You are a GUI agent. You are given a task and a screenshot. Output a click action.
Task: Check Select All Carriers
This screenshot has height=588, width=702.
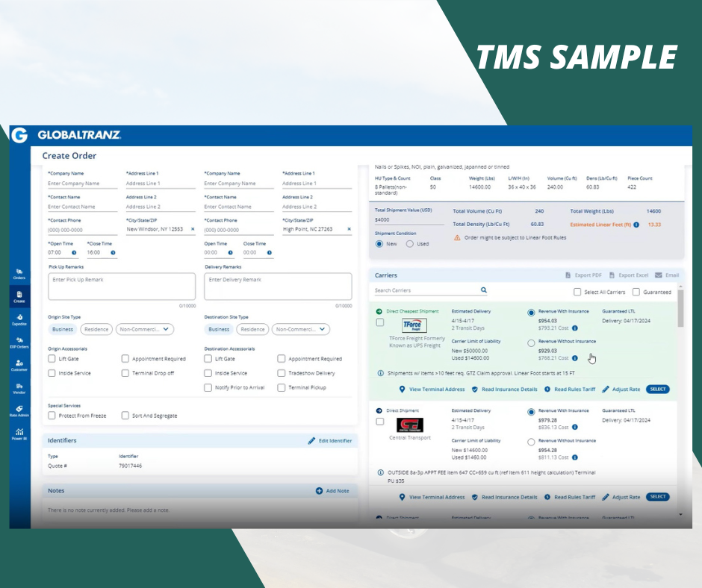click(x=577, y=293)
